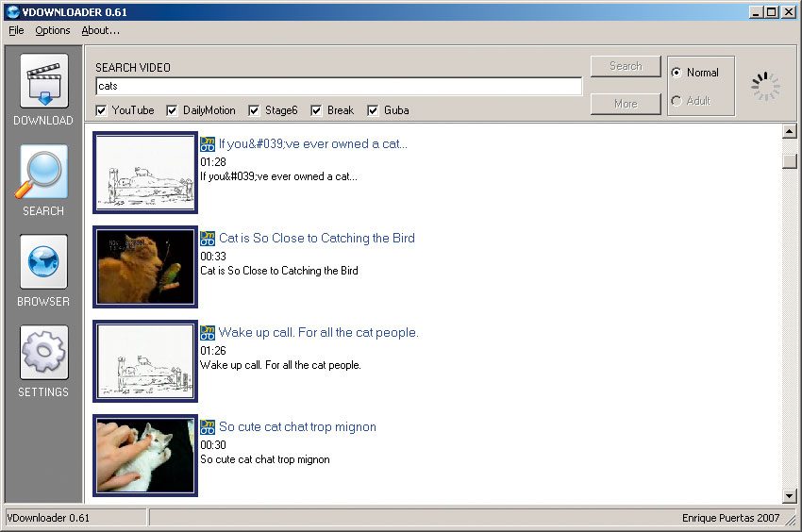
Task: Disable the Guba source checkbox
Action: (373, 110)
